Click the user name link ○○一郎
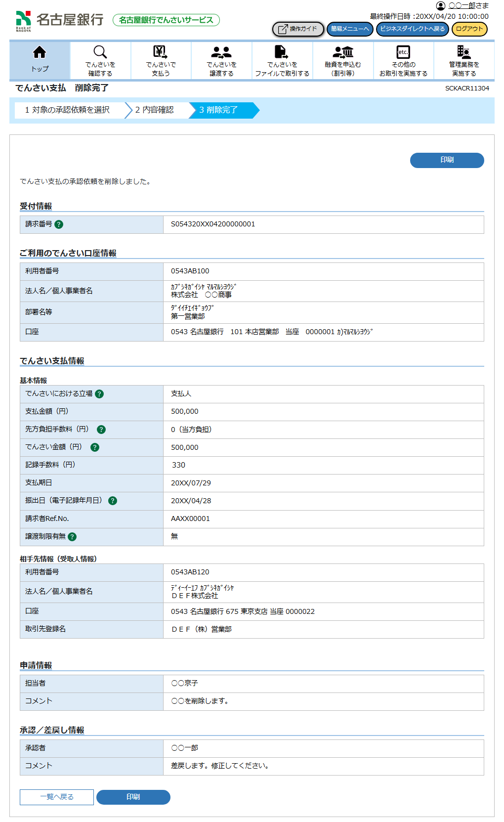The height and width of the screenshot is (822, 504). tap(462, 6)
